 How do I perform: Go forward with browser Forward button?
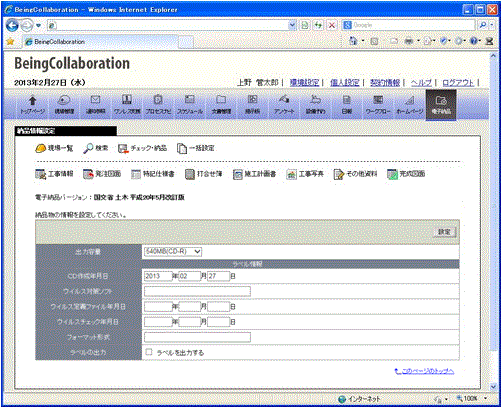pos(27,25)
